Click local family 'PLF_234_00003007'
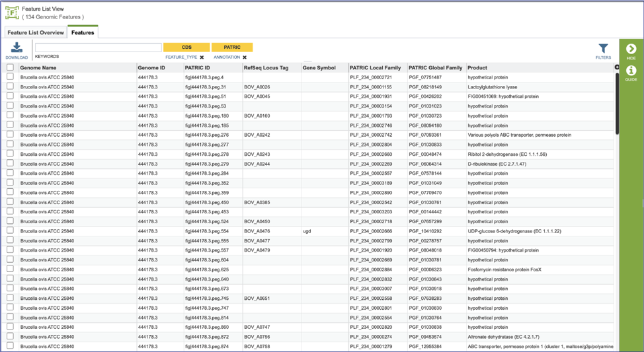Image resolution: width=644 pixels, height=352 pixels. coord(371,289)
